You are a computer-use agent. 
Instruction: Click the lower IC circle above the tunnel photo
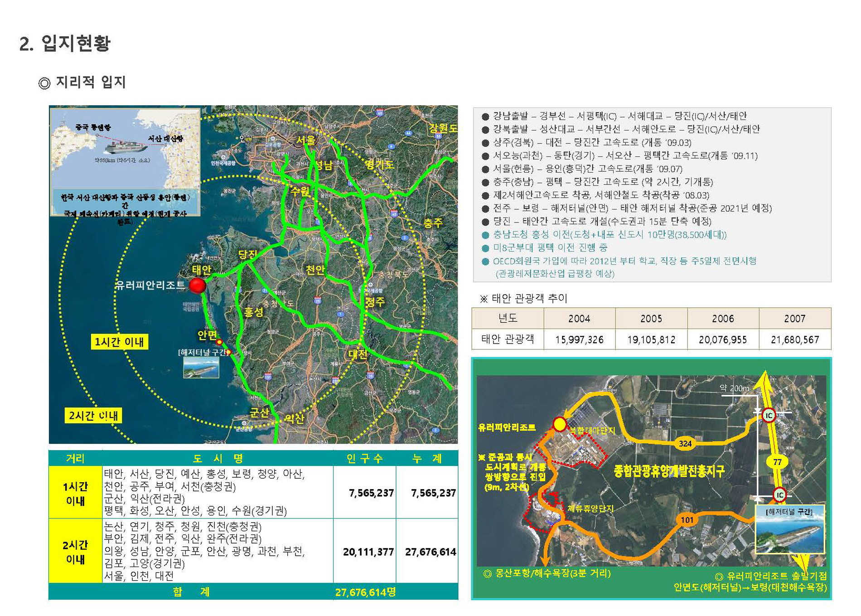click(x=779, y=495)
